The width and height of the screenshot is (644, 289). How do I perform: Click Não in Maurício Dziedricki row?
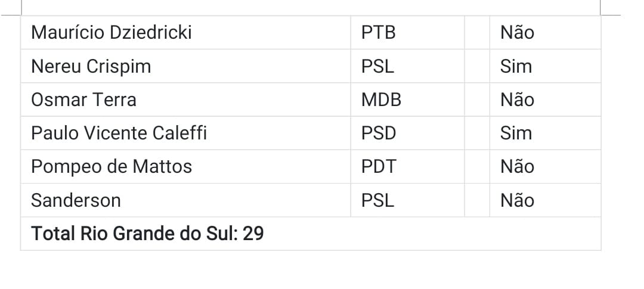click(x=517, y=32)
